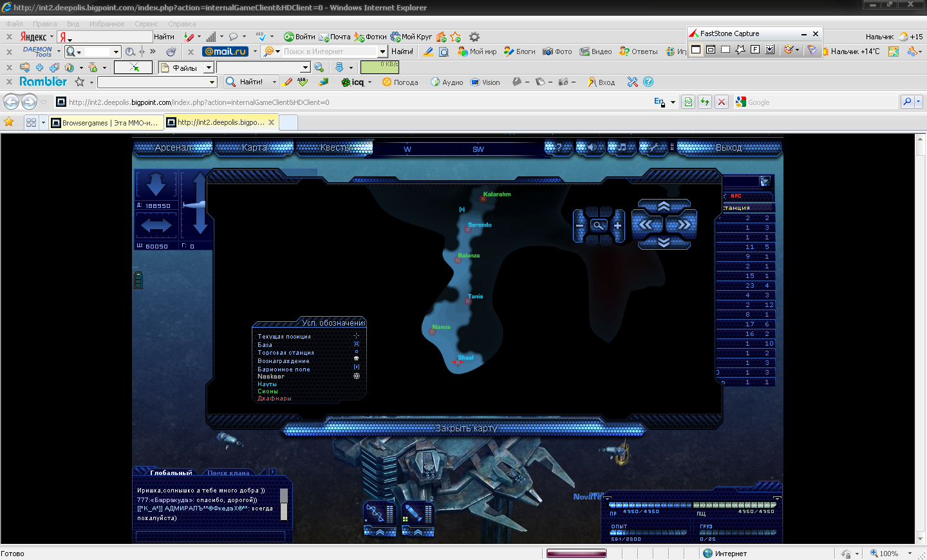Click the chat message input field

coord(211,536)
